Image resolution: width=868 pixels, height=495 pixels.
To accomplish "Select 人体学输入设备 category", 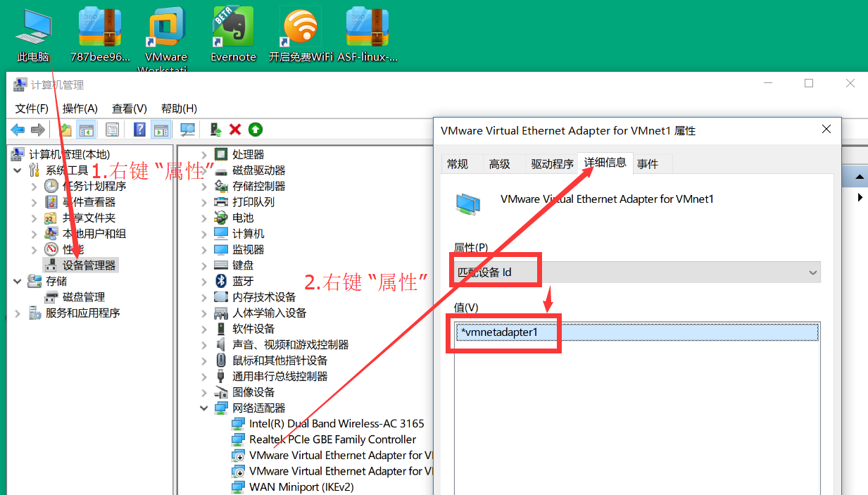I will 270,313.
